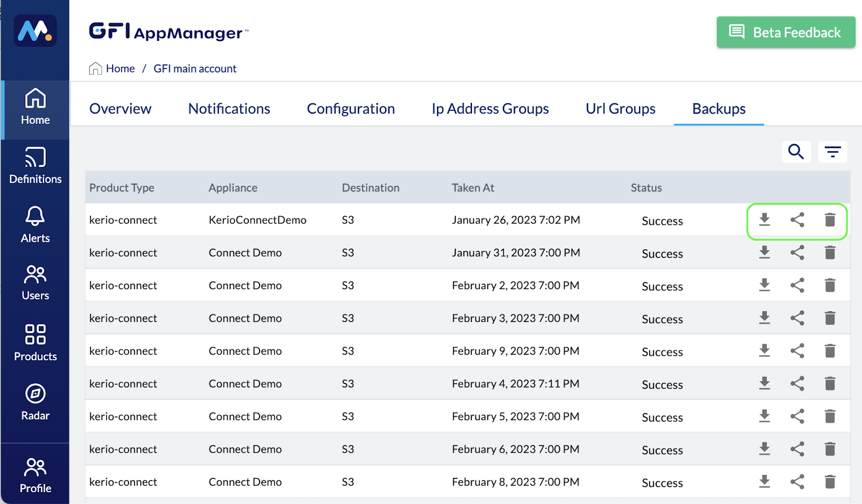Follow the GFI main account breadcrumb
The width and height of the screenshot is (862, 504).
[x=195, y=68]
